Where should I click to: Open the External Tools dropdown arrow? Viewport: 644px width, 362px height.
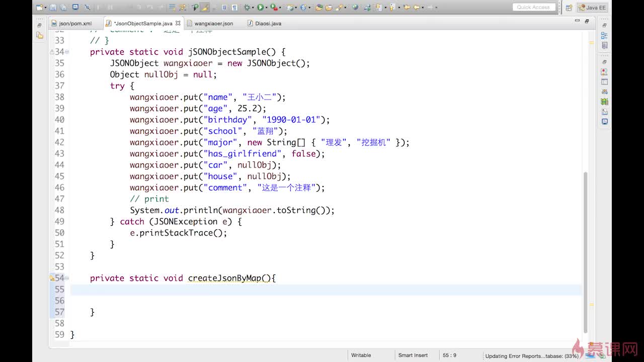pos(280,8)
